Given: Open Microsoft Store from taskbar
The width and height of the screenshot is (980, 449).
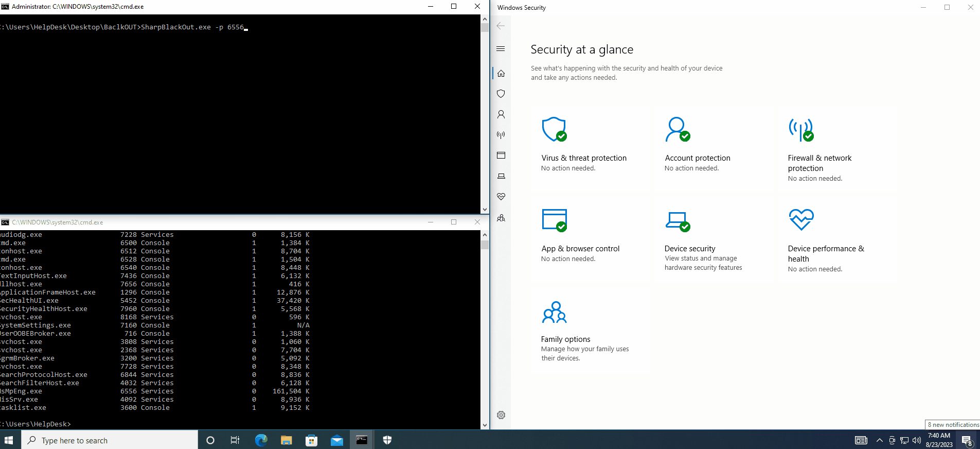Looking at the screenshot, I should pyautogui.click(x=311, y=440).
